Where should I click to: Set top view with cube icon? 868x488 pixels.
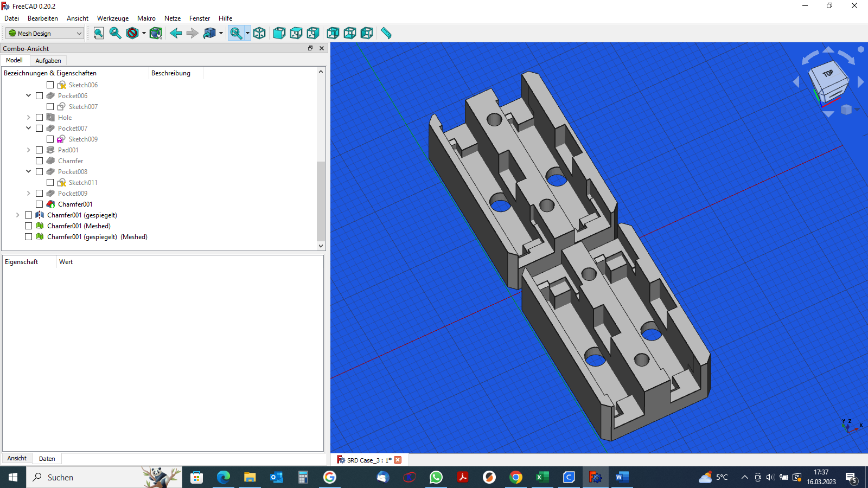(x=296, y=33)
